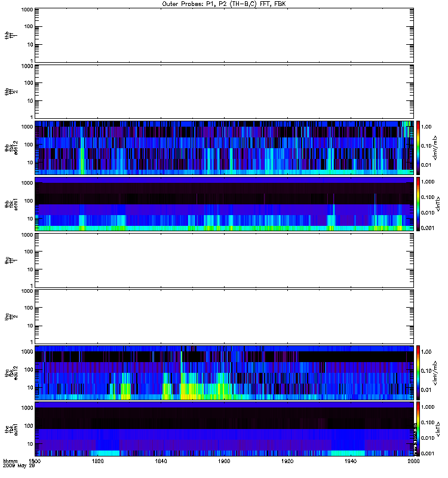Select the "thb fbk scm1" y-axis label
The image size is (448, 478).
(x=11, y=204)
